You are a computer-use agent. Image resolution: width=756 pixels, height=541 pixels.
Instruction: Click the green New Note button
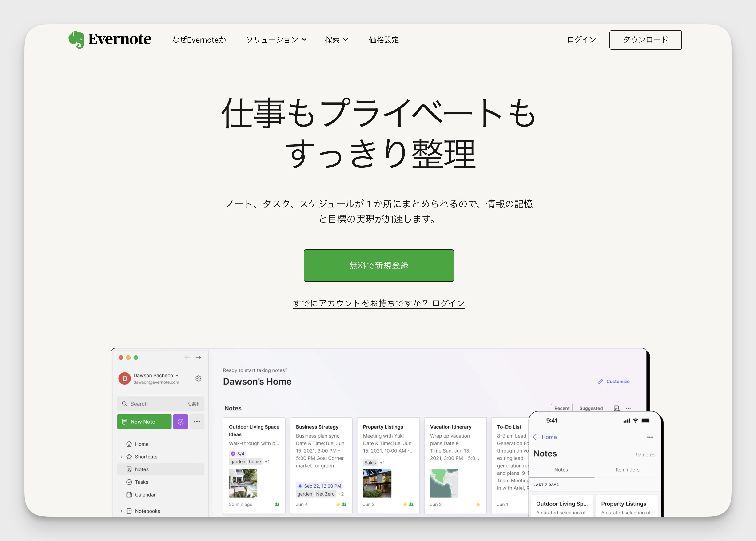pos(144,422)
